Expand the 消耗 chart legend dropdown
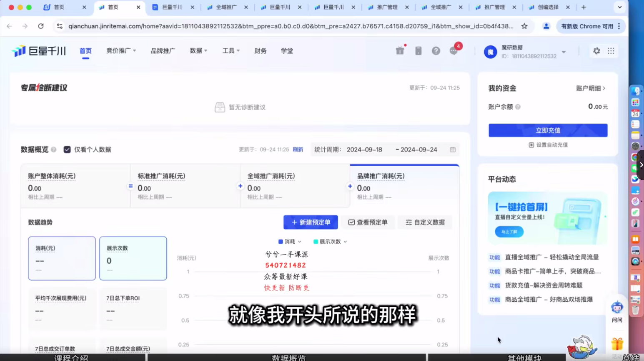This screenshot has height=361, width=644. pyautogui.click(x=299, y=242)
